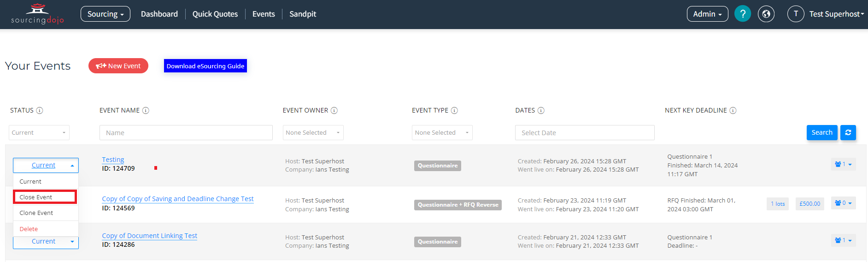The width and height of the screenshot is (868, 262).
Task: Click Questionnaire badge for Document Linking Test
Action: tap(438, 242)
